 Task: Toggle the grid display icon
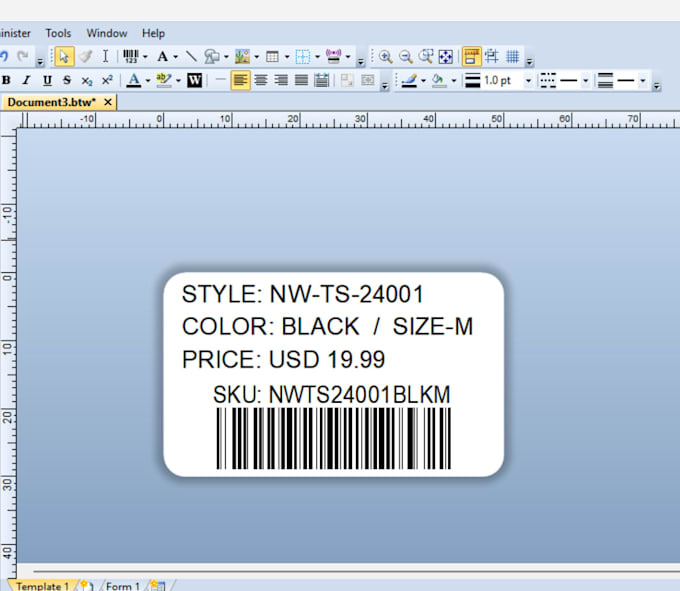point(513,56)
